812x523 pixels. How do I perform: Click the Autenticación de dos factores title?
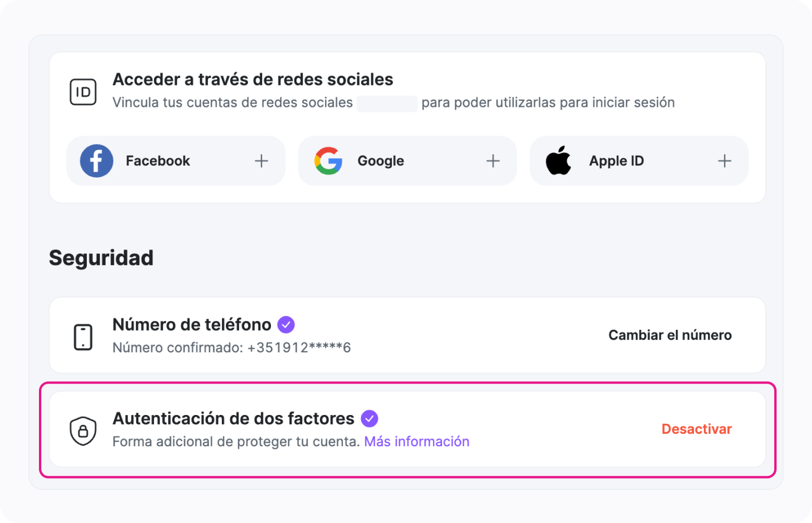tap(233, 419)
